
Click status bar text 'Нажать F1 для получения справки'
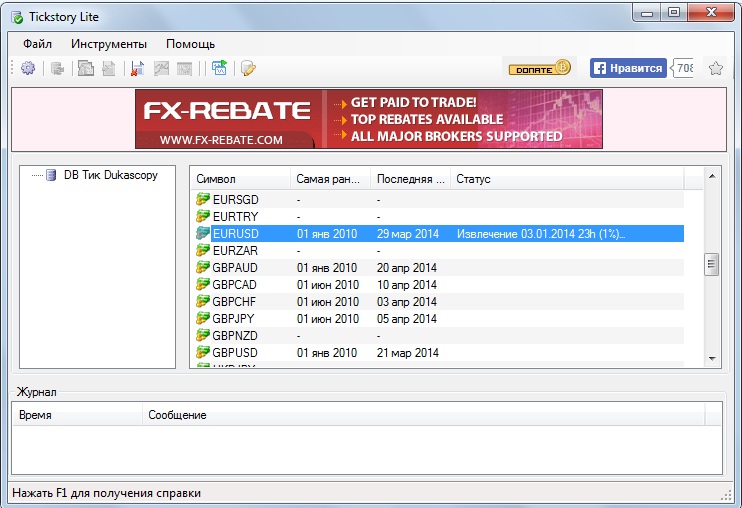pyautogui.click(x=106, y=493)
